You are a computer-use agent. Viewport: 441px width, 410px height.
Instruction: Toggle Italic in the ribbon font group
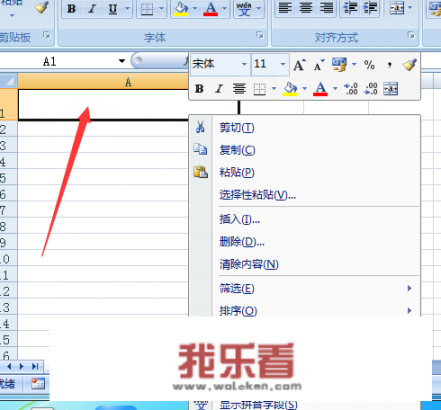(x=92, y=9)
